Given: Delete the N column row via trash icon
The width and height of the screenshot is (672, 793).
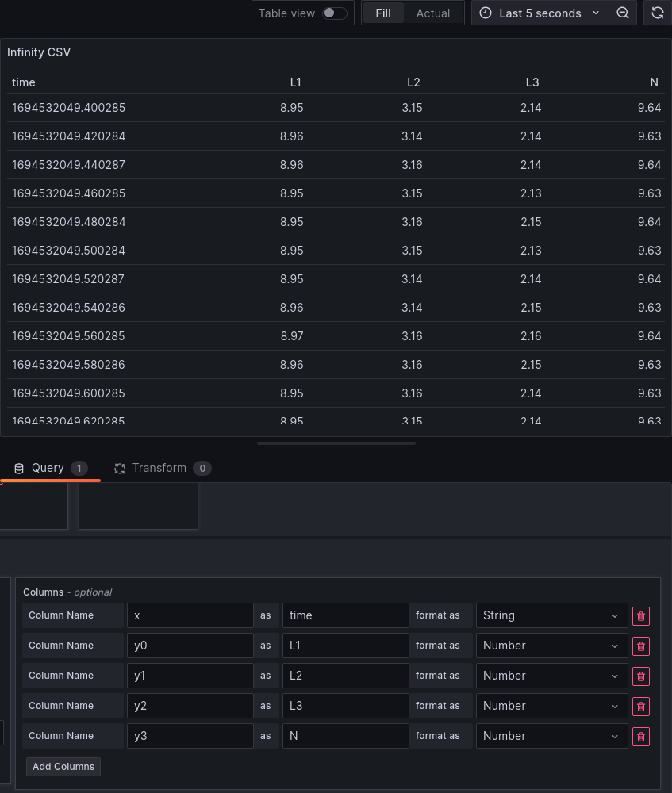Looking at the screenshot, I should coord(641,737).
